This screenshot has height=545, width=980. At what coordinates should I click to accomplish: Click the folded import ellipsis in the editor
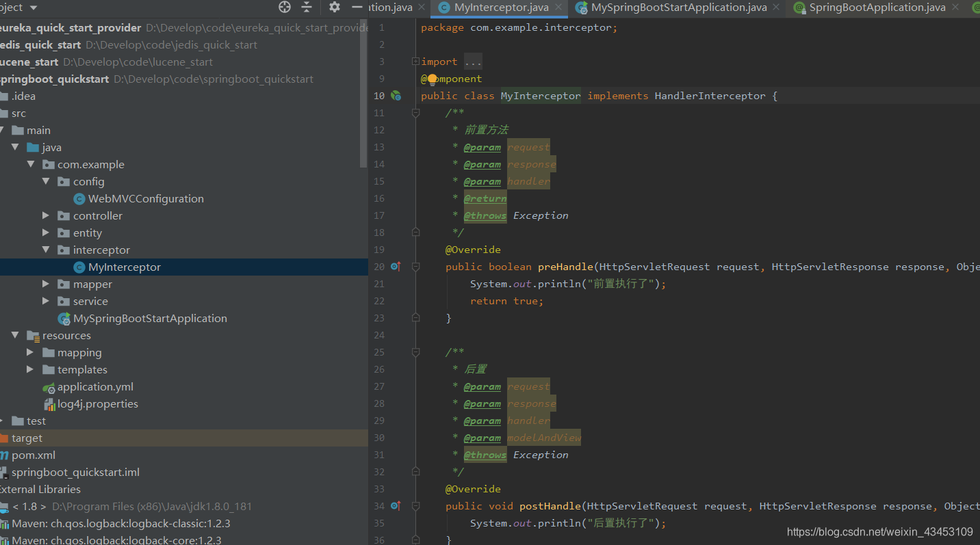[x=473, y=62]
